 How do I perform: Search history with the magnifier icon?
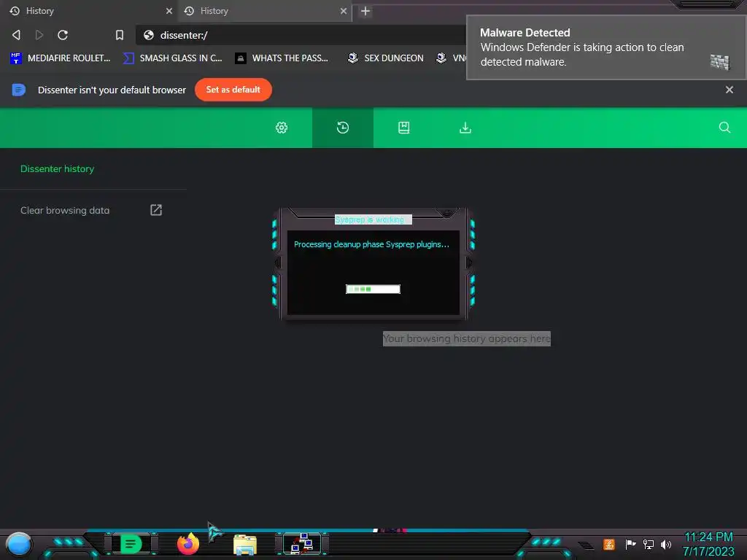click(x=724, y=128)
